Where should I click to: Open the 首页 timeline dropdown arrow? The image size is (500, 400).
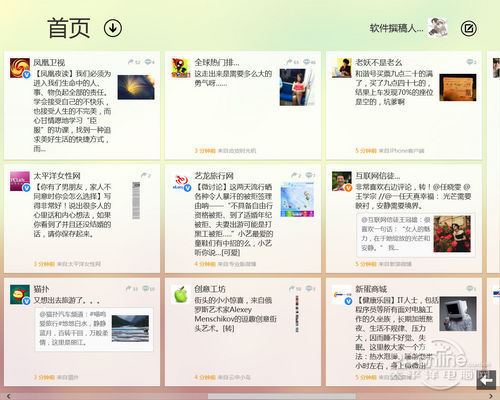(113, 28)
